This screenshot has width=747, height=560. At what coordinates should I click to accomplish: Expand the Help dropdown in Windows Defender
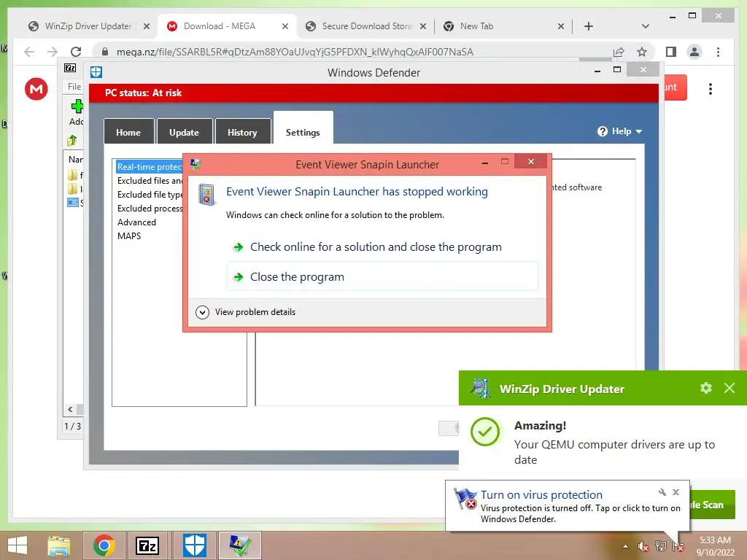619,131
